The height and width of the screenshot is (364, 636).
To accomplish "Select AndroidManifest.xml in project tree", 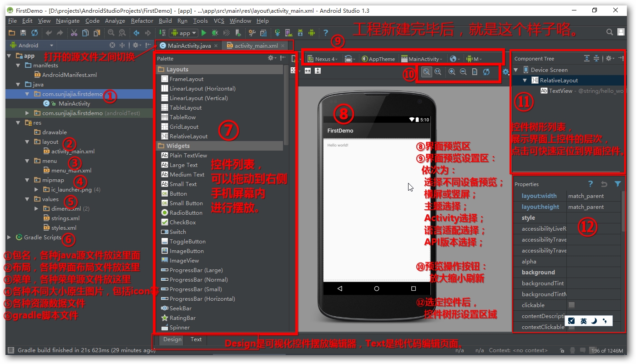I will click(x=69, y=75).
